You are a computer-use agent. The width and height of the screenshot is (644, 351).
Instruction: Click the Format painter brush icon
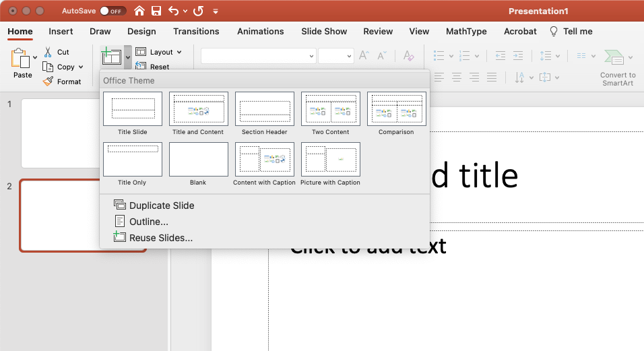click(48, 82)
